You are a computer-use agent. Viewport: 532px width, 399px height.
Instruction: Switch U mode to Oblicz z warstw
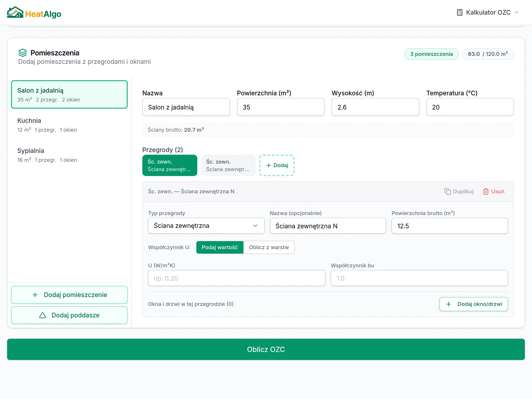click(x=269, y=247)
